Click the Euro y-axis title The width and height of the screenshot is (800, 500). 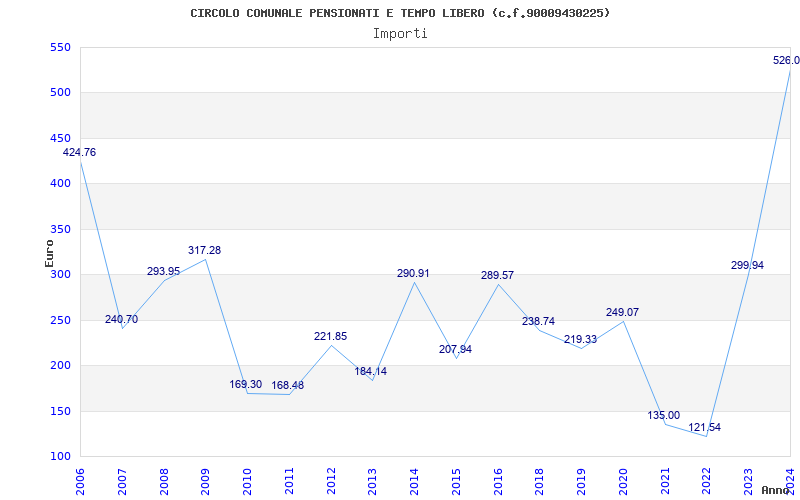(x=49, y=252)
